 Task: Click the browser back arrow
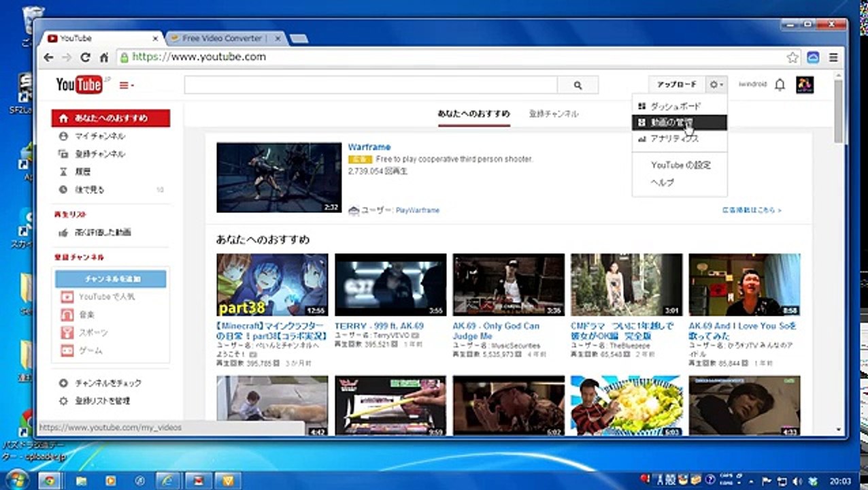48,57
